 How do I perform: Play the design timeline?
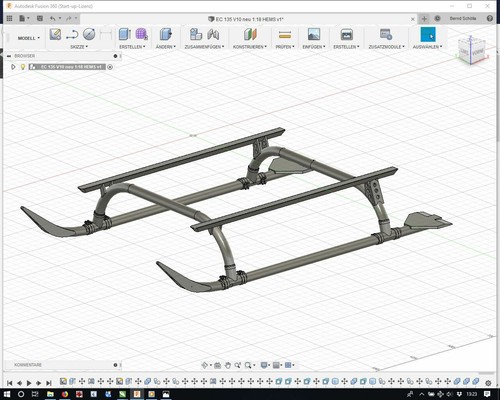tap(29, 383)
